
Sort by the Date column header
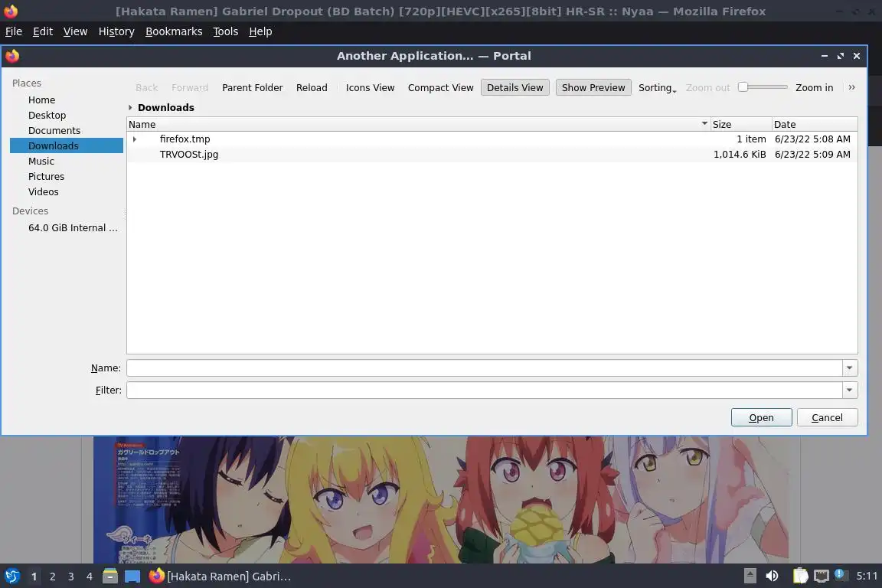click(815, 124)
